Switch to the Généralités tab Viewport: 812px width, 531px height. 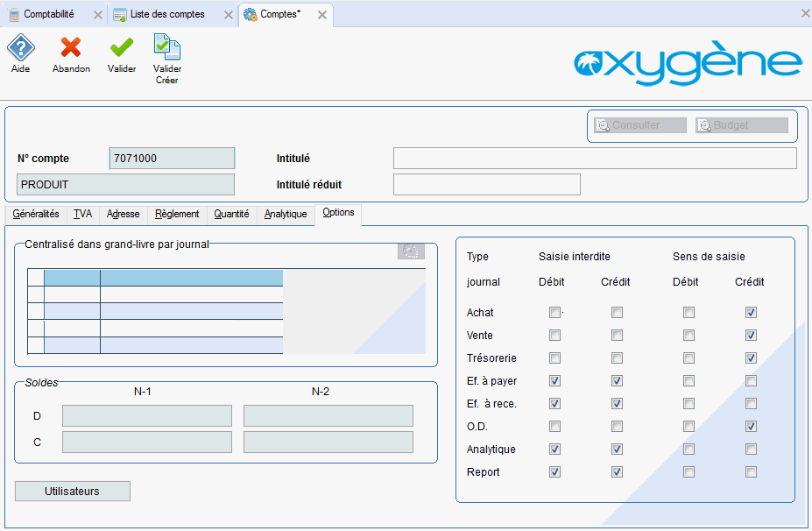36,214
